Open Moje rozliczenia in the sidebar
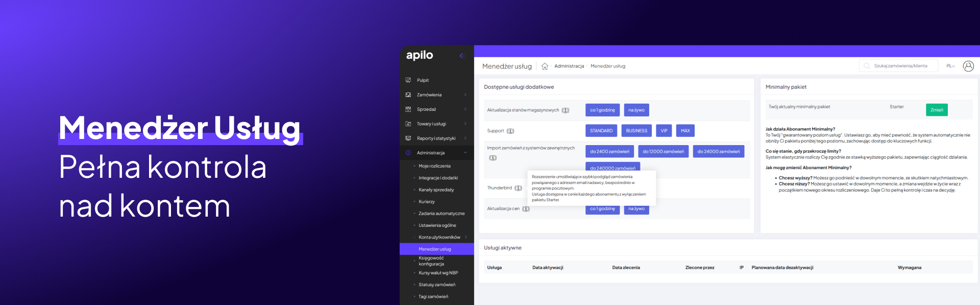This screenshot has height=305, width=980. tap(434, 166)
